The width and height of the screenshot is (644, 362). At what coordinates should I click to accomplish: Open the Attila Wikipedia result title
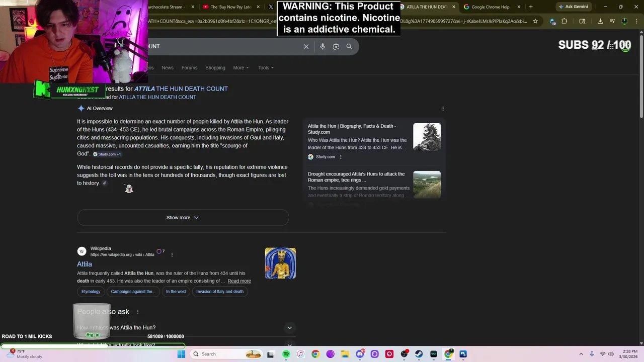(x=85, y=264)
